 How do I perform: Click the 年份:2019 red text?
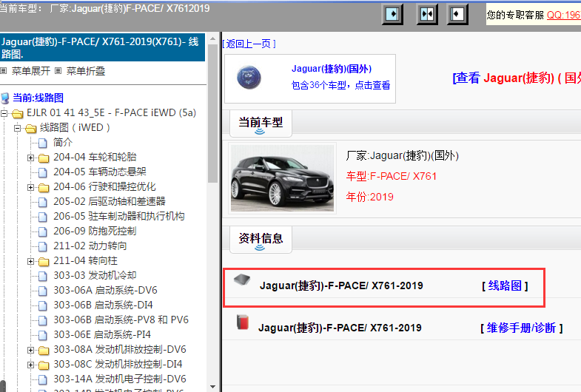pos(369,197)
